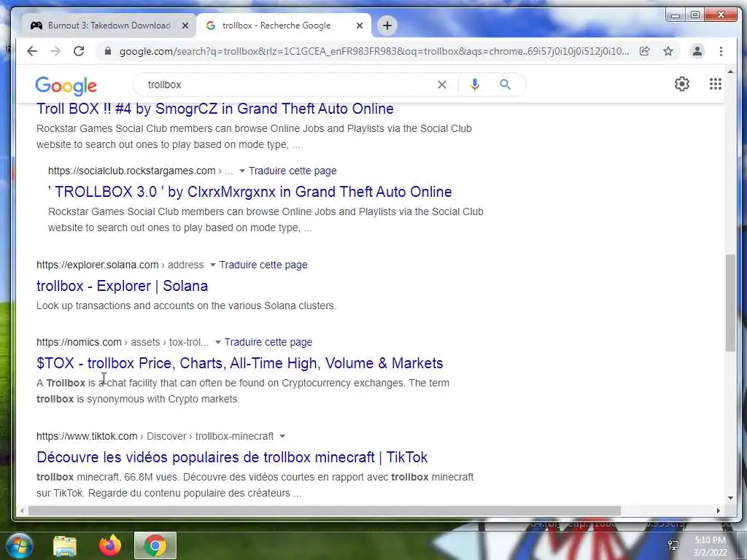The image size is (747, 560).
Task: Expand options arrow beside socialclub.rockstargames.com
Action: click(242, 171)
